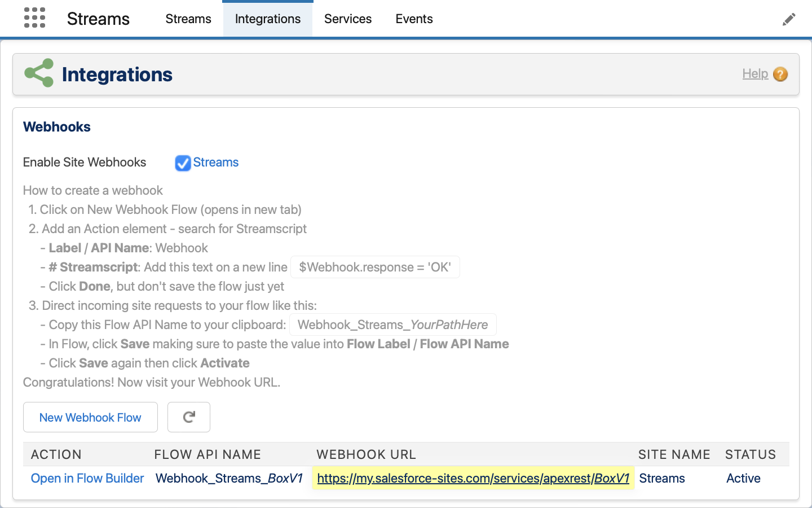Open the App Launcher grid icon
The width and height of the screenshot is (812, 508).
click(x=34, y=18)
